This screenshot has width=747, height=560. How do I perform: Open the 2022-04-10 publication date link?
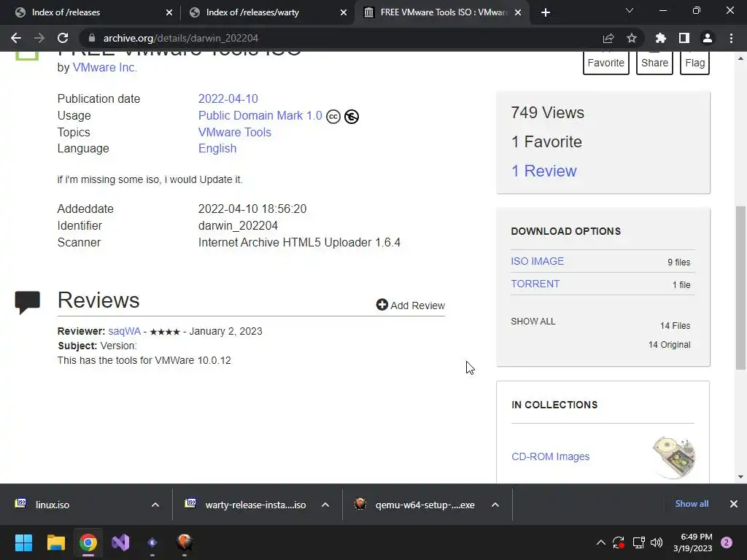(x=228, y=98)
